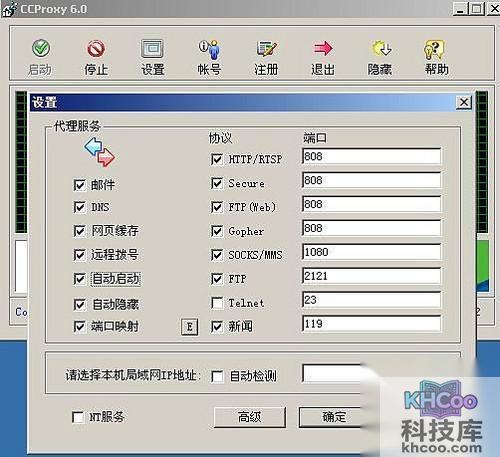The width and height of the screenshot is (500, 457).
Task: Toggle the 邮件 checkbox
Action: click(79, 185)
